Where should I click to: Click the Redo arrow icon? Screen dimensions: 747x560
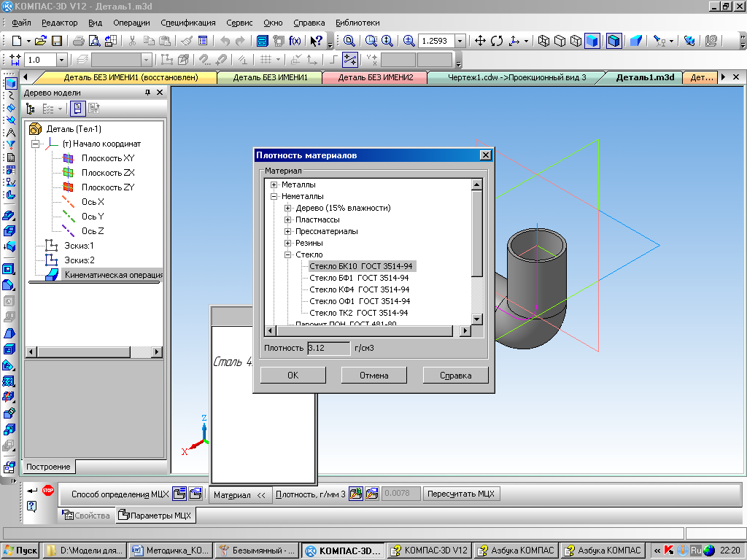coord(241,41)
